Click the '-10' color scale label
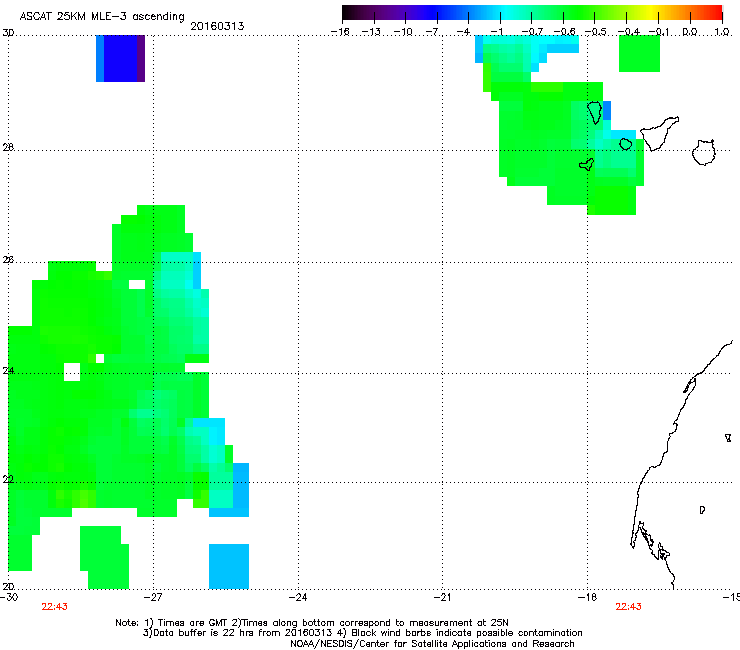740x650 pixels. coord(403,32)
